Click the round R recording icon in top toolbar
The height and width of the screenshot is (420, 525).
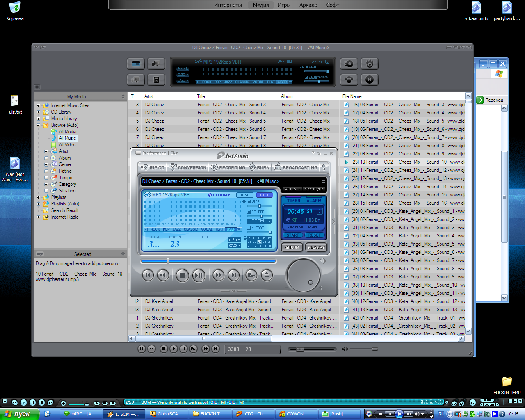370,80
